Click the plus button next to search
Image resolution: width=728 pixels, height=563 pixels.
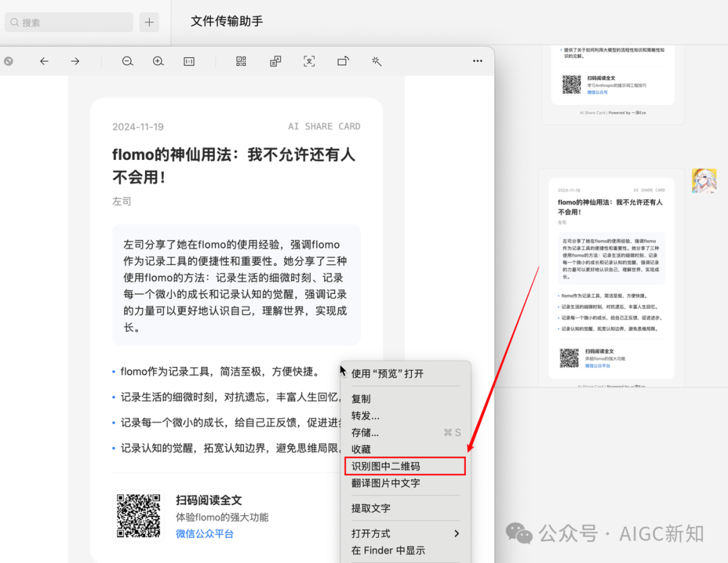[x=149, y=22]
